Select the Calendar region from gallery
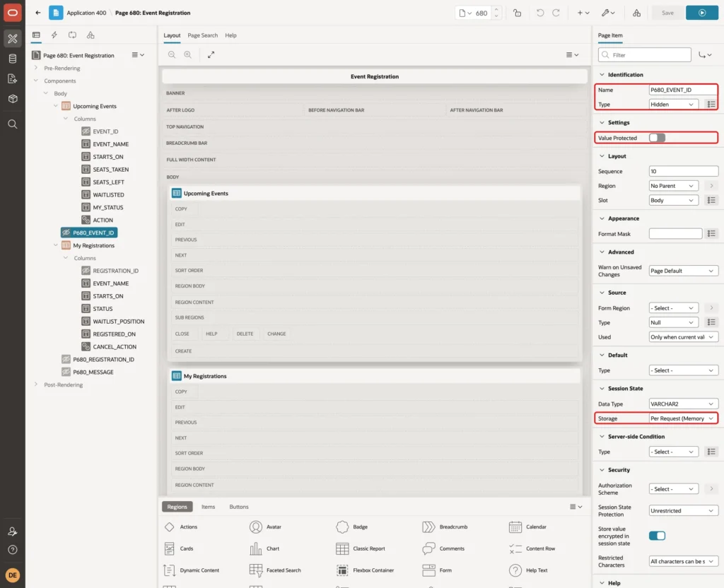The height and width of the screenshot is (588, 724). [x=527, y=527]
